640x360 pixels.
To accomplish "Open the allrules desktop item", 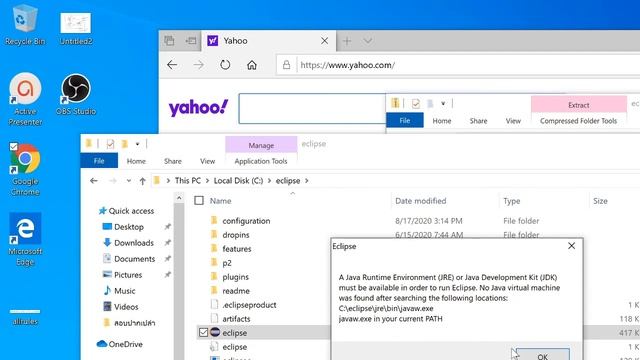I will click(x=25, y=317).
